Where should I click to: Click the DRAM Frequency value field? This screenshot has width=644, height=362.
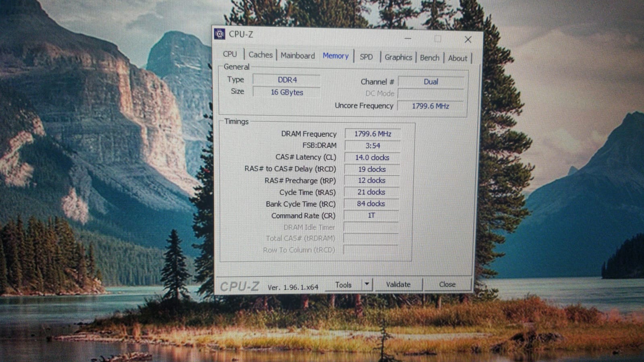coord(373,134)
